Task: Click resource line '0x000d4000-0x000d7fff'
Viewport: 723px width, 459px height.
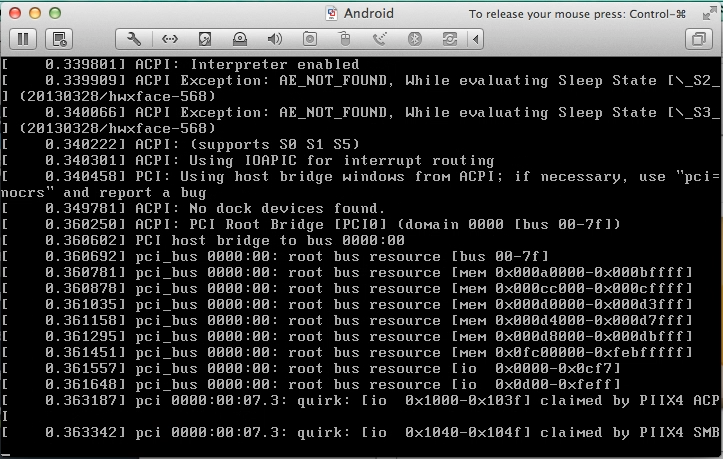Action: tap(347, 321)
